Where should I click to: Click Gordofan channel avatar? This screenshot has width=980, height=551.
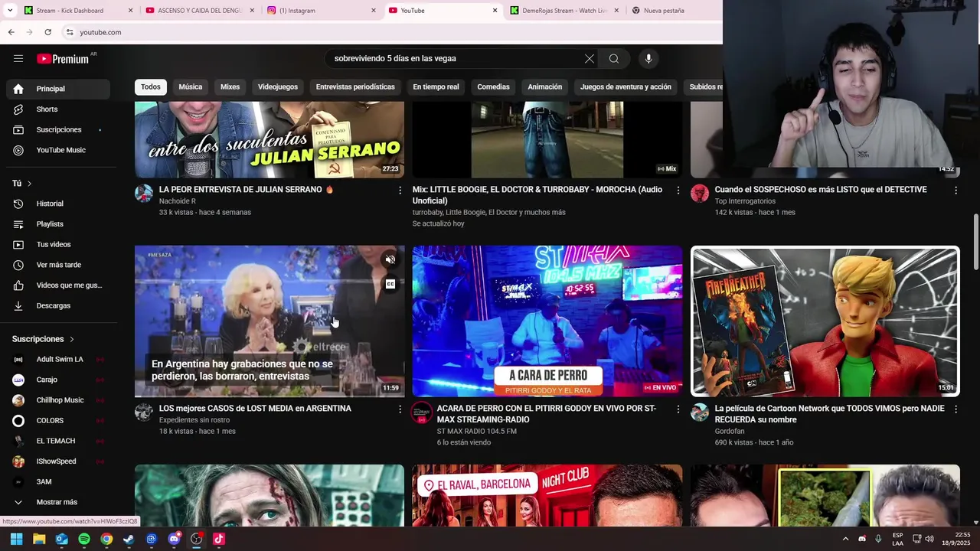click(x=700, y=412)
